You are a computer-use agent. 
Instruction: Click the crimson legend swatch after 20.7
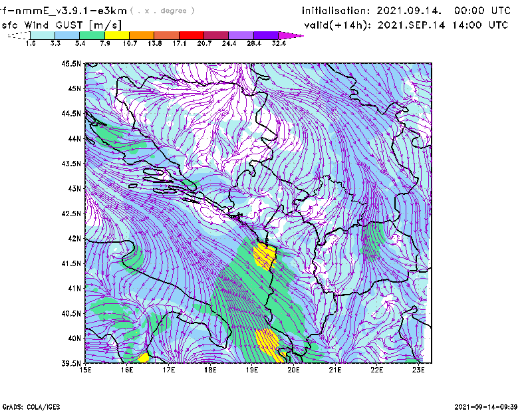click(216, 35)
